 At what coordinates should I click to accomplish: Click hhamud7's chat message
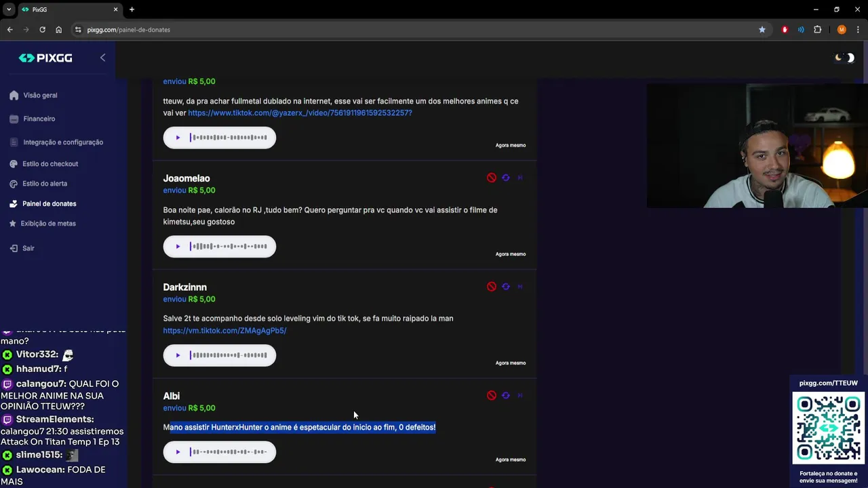35,369
